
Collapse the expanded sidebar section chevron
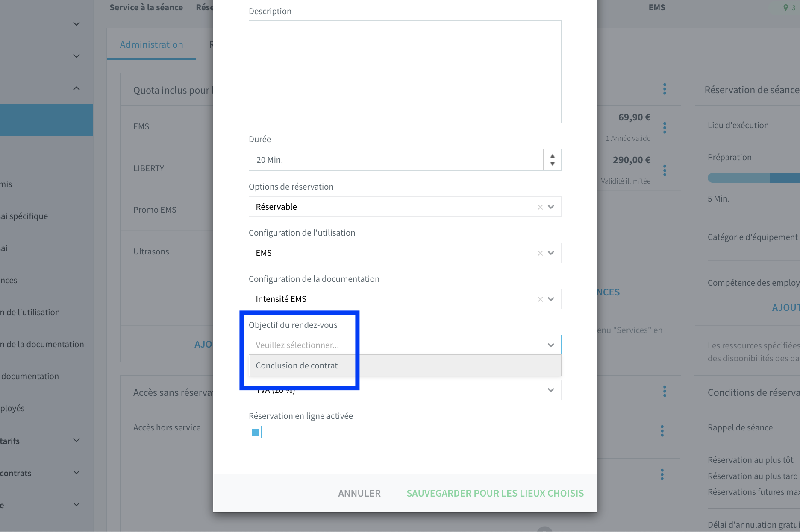[76, 88]
